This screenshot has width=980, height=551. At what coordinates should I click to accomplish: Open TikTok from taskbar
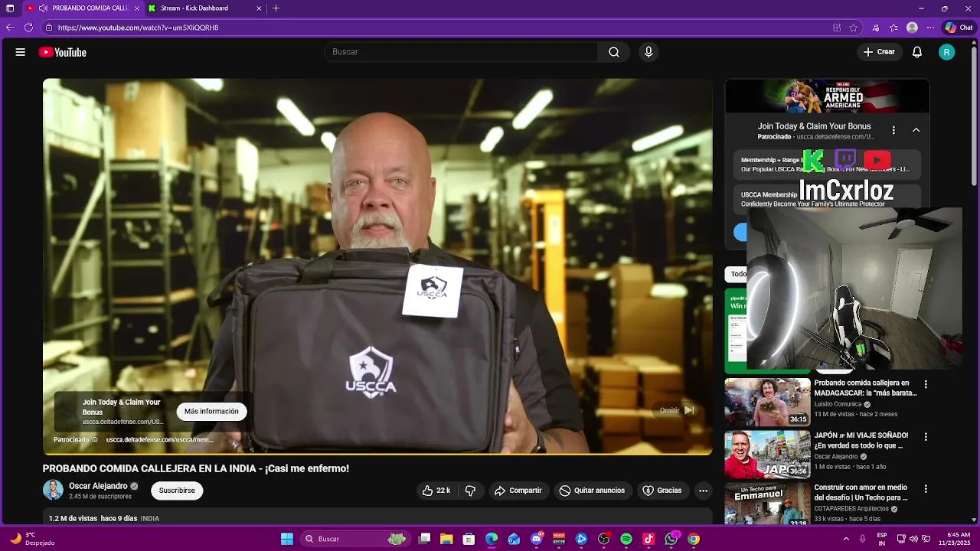click(648, 539)
